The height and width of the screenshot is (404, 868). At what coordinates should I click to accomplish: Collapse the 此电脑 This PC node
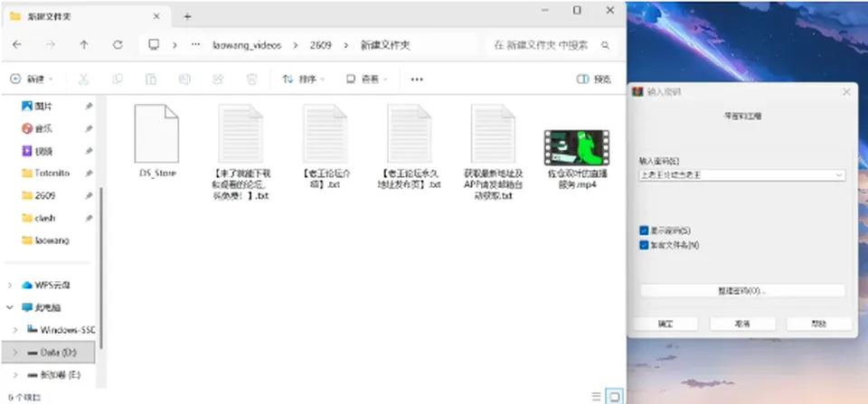click(9, 307)
